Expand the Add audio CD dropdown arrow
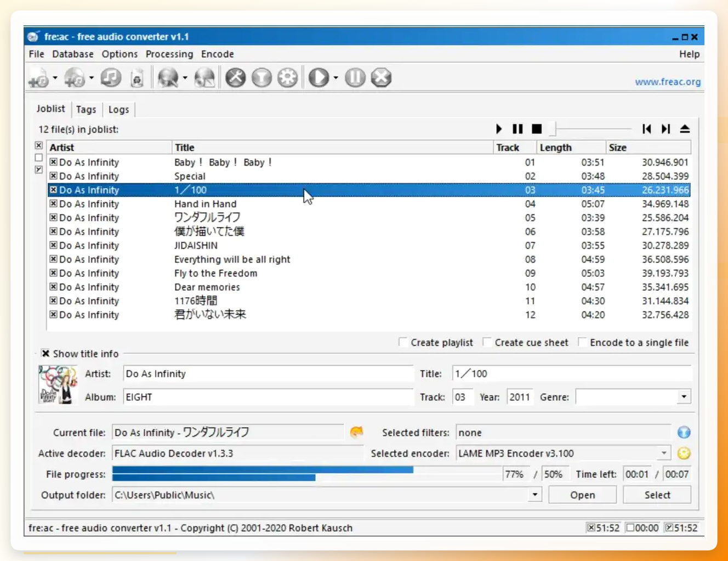The width and height of the screenshot is (728, 561). [x=91, y=78]
